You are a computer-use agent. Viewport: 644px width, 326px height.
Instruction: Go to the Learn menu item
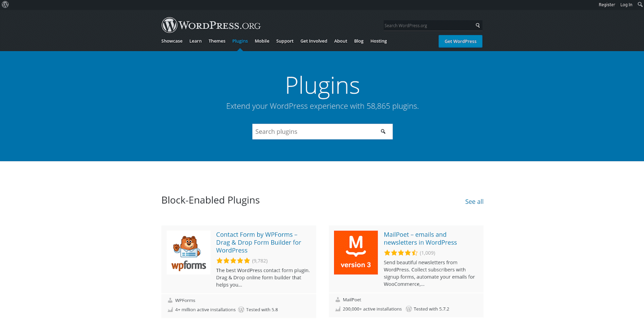[196, 41]
